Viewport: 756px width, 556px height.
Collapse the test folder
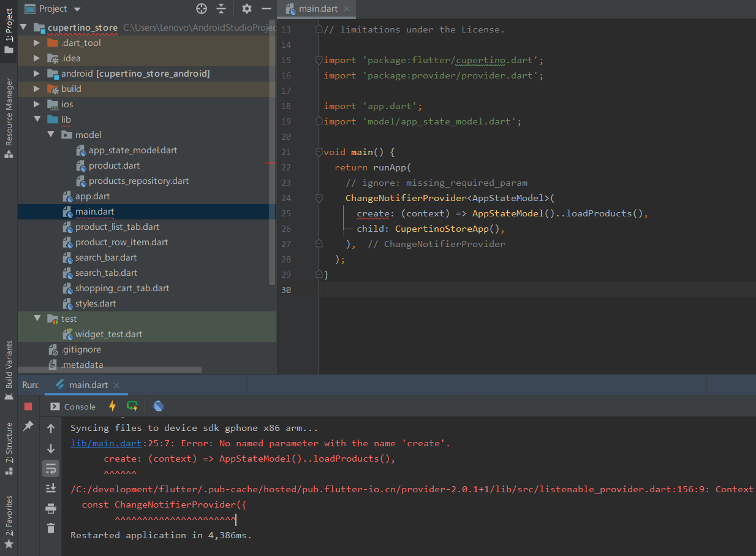[37, 319]
